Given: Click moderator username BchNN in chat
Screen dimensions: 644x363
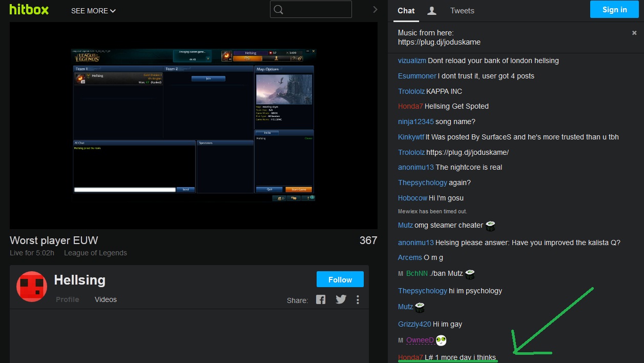Looking at the screenshot, I should (x=417, y=273).
